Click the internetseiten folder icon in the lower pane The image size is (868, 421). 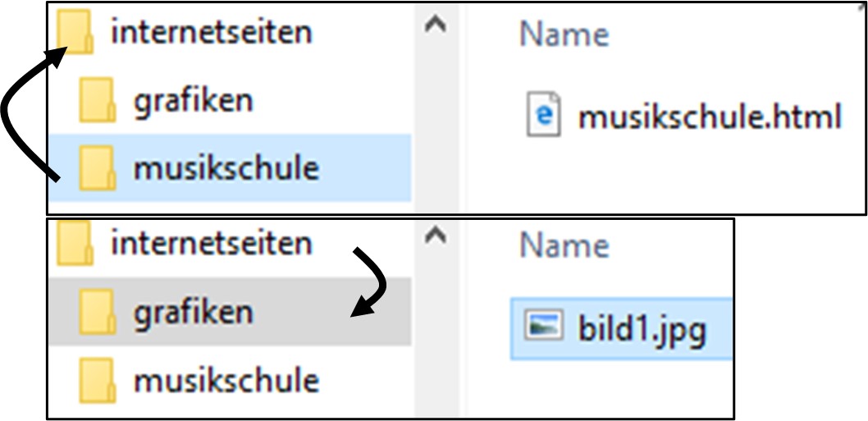(74, 244)
